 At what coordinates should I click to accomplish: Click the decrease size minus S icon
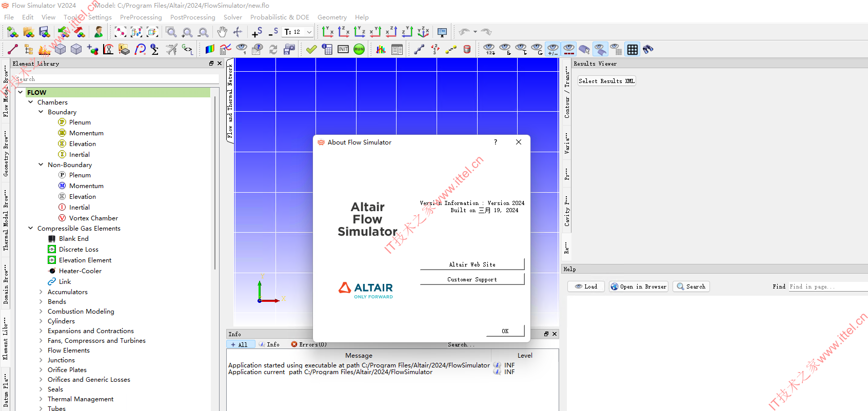click(x=273, y=32)
